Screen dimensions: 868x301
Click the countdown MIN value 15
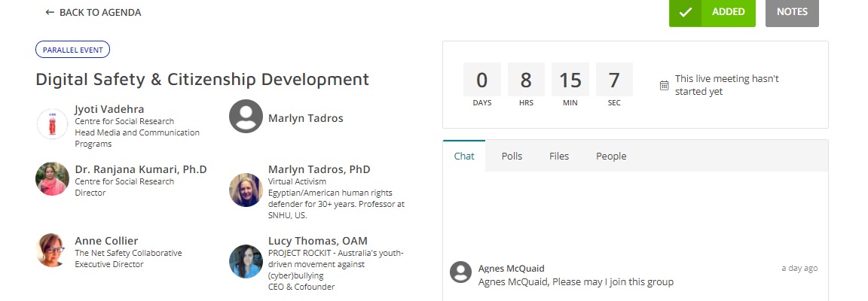tap(570, 81)
